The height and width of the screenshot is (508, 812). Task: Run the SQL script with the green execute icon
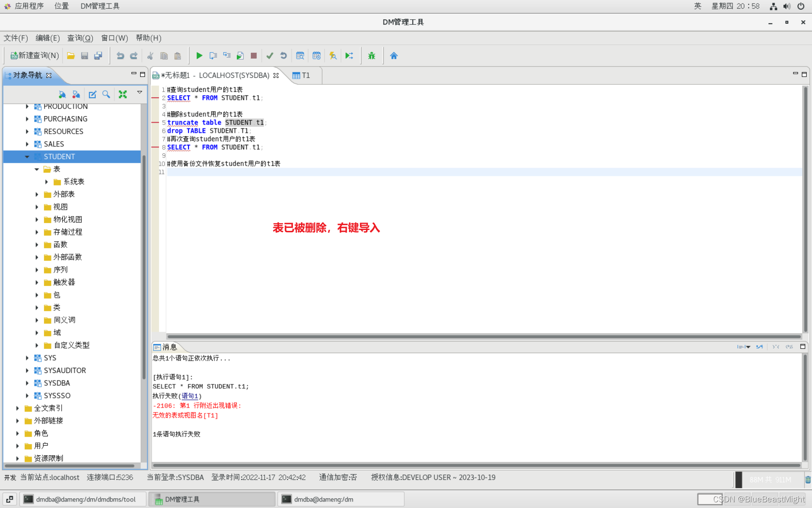click(x=199, y=55)
